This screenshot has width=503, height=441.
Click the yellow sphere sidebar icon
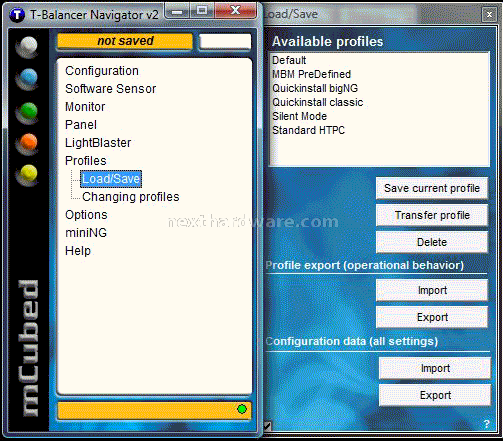[28, 174]
